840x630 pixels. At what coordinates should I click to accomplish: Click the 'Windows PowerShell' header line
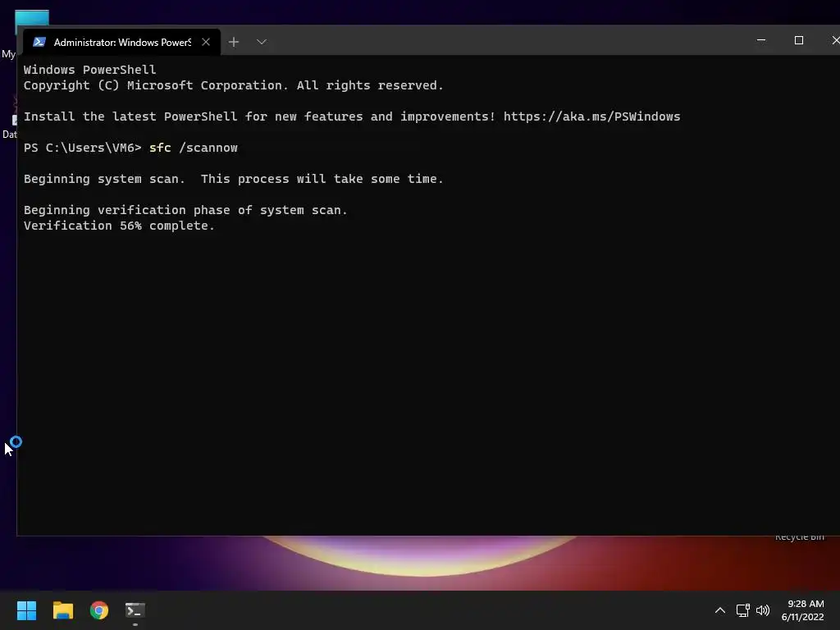(x=89, y=70)
